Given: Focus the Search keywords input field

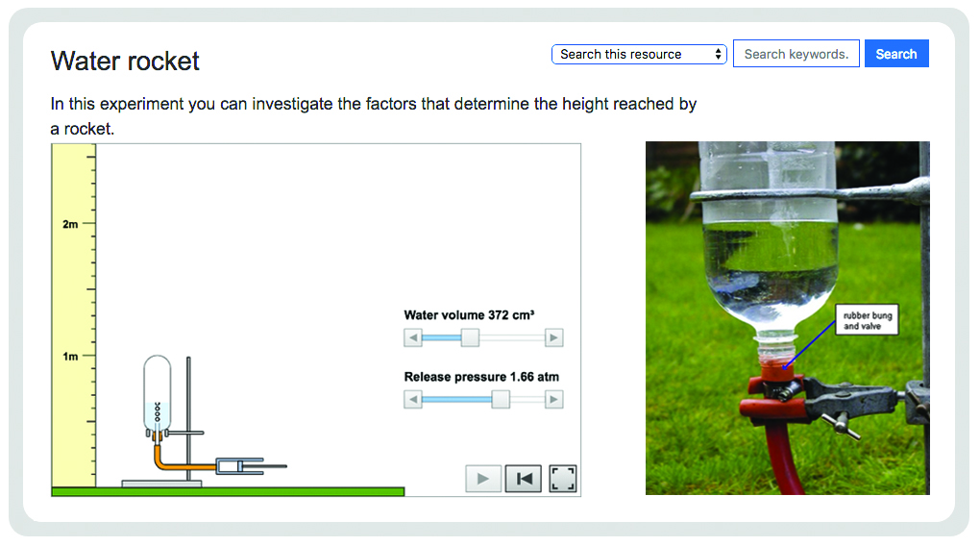Looking at the screenshot, I should (796, 54).
